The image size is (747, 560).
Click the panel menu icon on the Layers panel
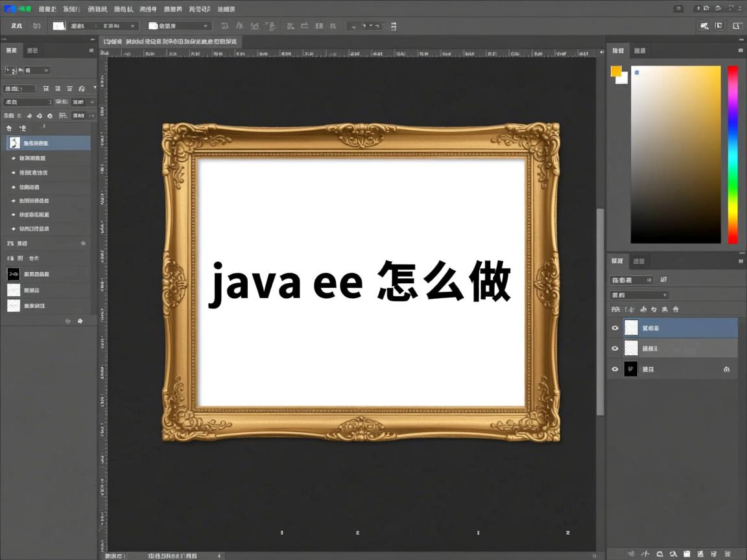(x=740, y=261)
